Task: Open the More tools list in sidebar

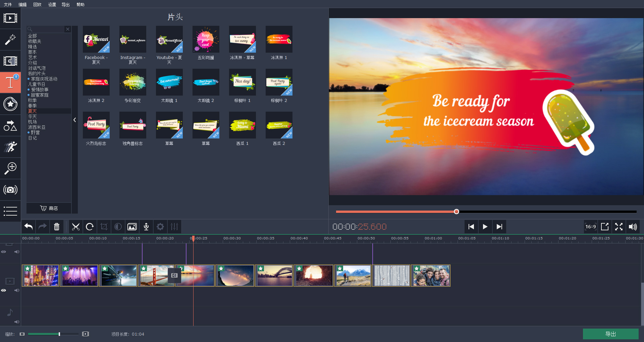Action: (10, 211)
